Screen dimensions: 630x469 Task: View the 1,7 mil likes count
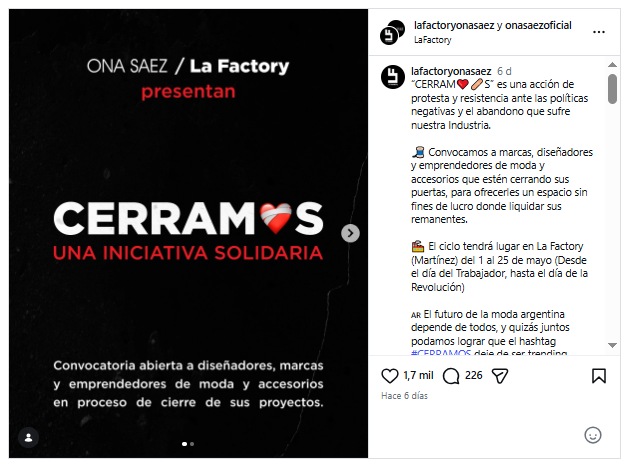(x=418, y=375)
